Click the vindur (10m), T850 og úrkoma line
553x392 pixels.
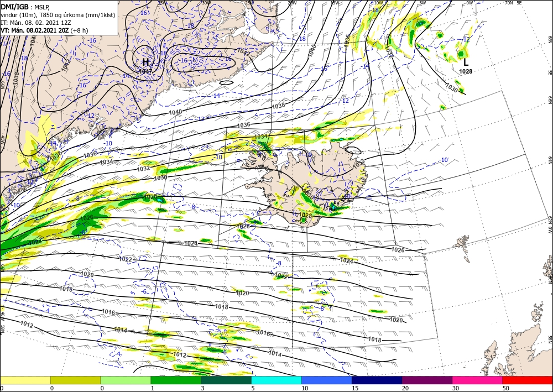click(58, 15)
